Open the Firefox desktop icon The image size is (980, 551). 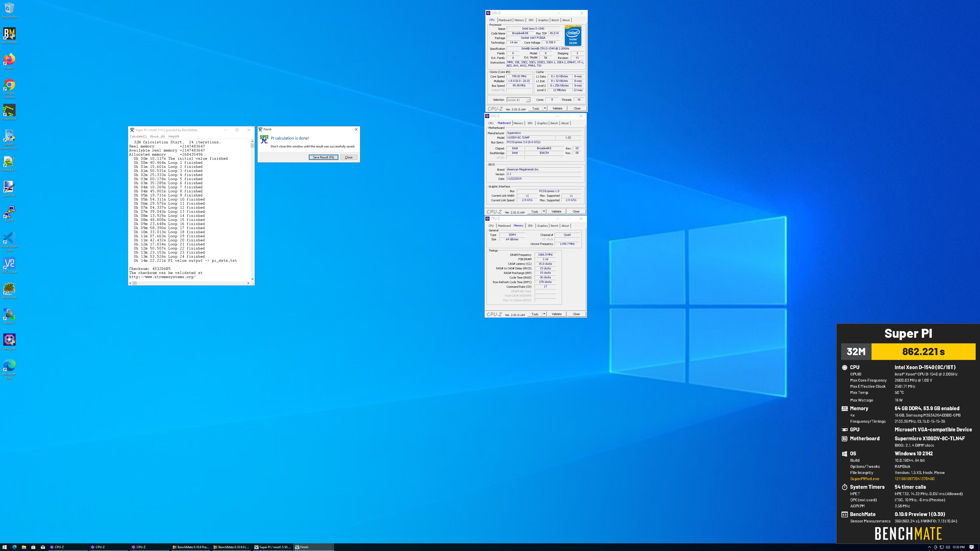9,61
